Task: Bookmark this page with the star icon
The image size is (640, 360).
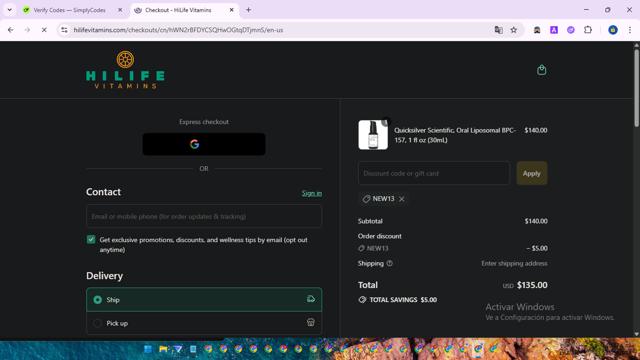Action: click(x=513, y=30)
